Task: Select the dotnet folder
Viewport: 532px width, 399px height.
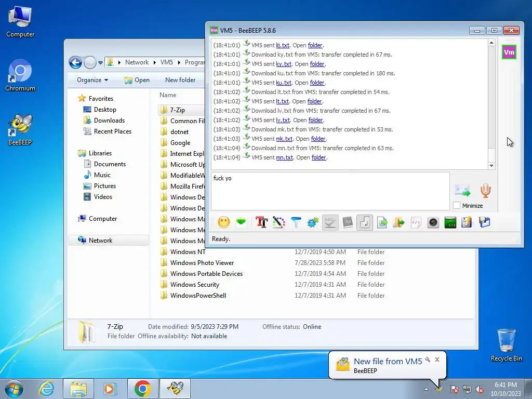Action: point(179,131)
